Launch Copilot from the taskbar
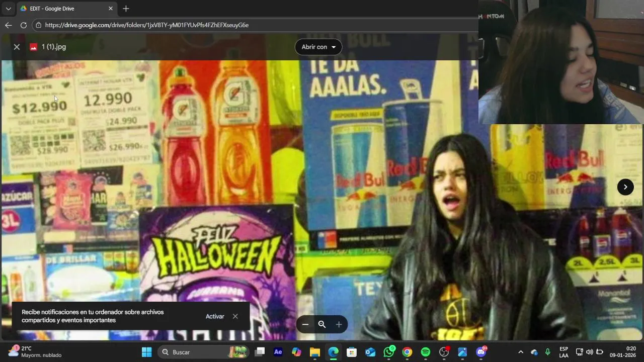644x362 pixels. pos(296,352)
